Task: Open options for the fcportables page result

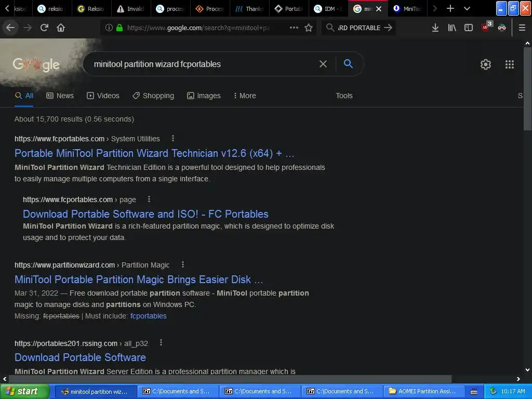Action: pos(149,199)
